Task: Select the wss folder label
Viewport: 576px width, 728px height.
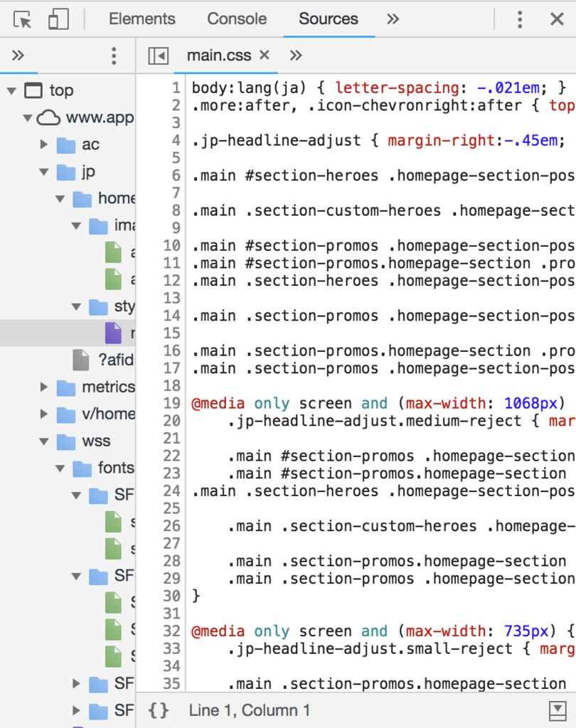Action: point(96,441)
